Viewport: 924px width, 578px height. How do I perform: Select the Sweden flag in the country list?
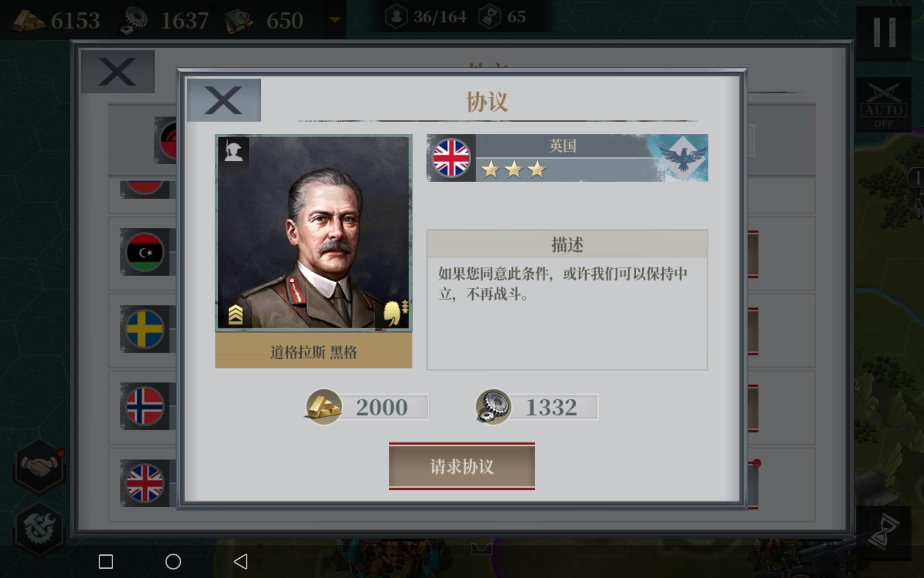click(145, 329)
